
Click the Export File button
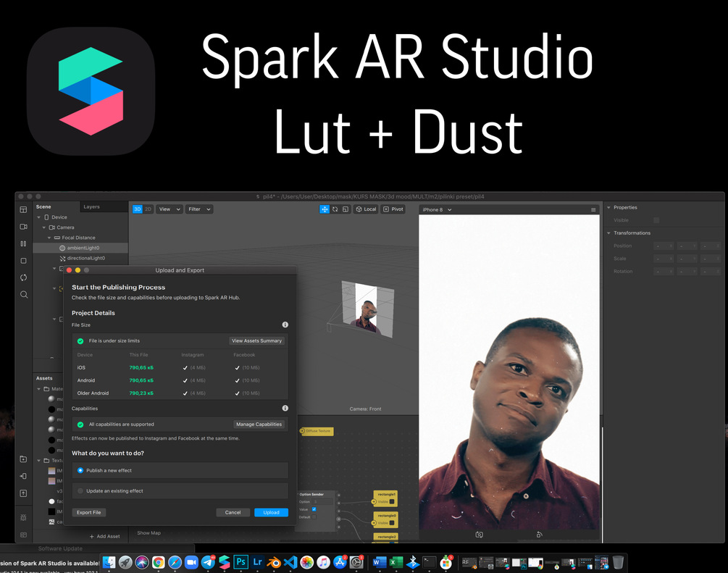pyautogui.click(x=88, y=512)
